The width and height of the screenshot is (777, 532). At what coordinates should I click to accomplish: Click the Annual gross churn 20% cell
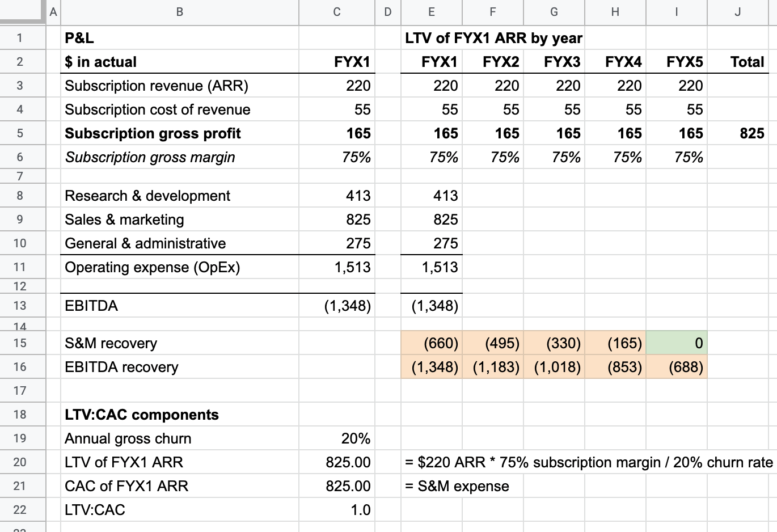(x=336, y=438)
